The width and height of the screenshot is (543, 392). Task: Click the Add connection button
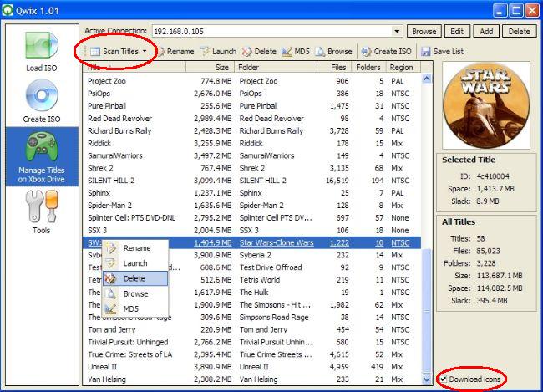point(486,31)
